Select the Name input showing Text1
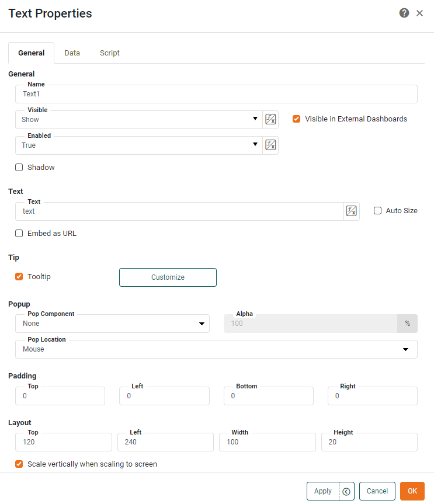 pos(217,93)
